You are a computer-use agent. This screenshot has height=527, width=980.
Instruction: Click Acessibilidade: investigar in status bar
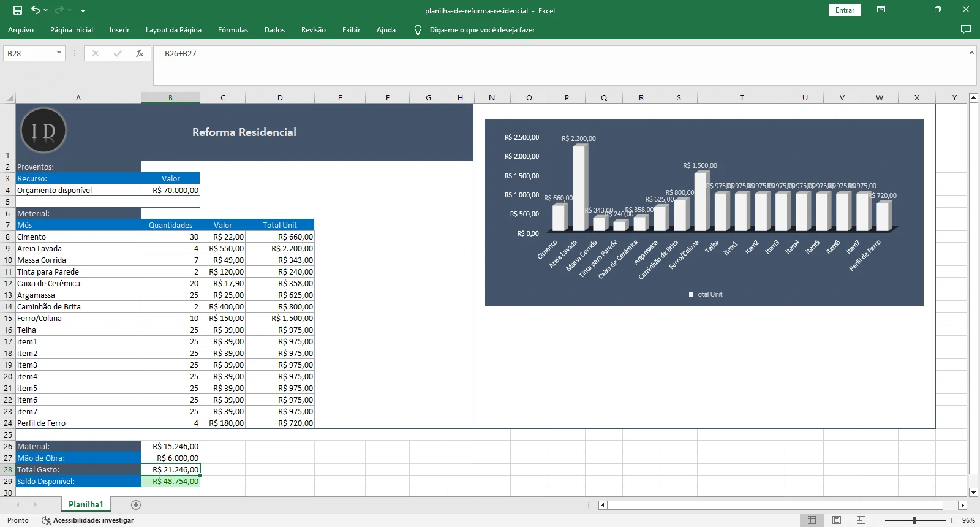[88, 520]
